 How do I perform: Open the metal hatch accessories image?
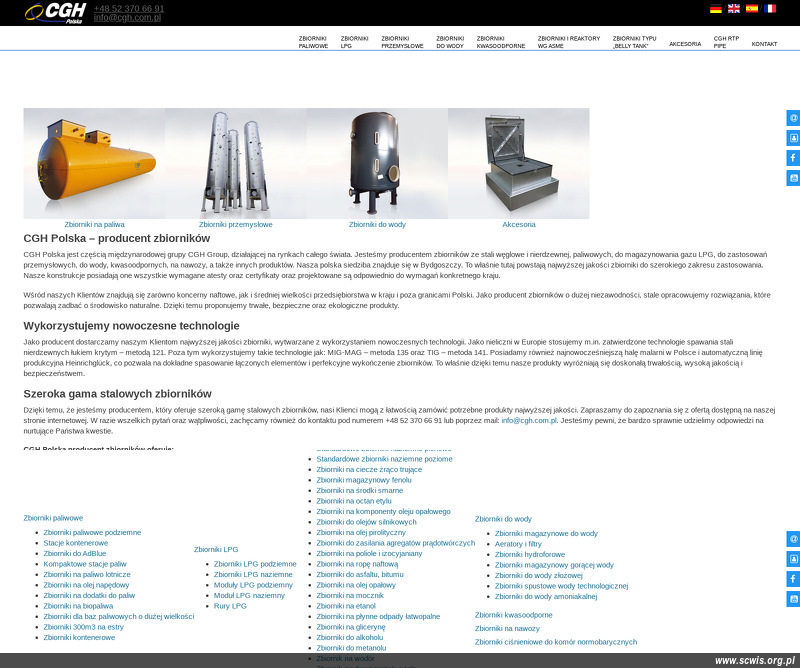coord(518,163)
